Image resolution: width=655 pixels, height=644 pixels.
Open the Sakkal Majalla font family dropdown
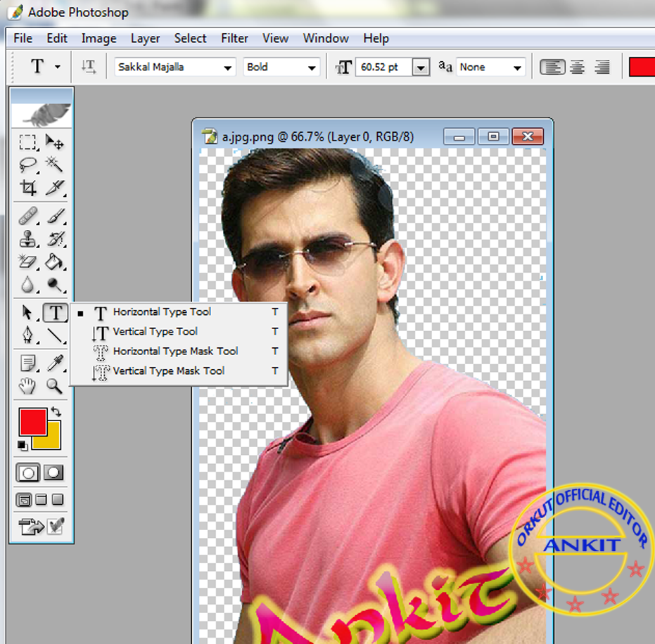click(x=227, y=67)
